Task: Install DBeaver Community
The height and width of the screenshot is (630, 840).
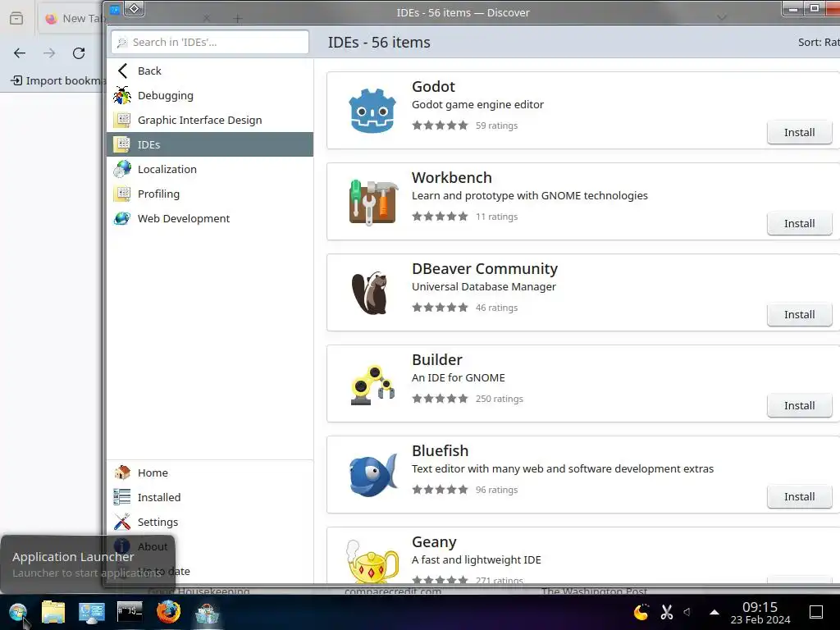Action: 799,314
